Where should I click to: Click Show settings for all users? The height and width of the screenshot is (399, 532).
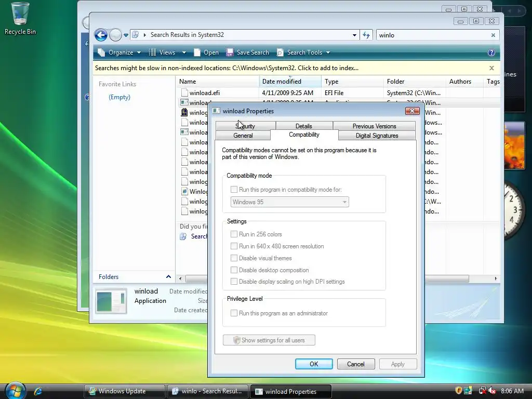click(269, 340)
